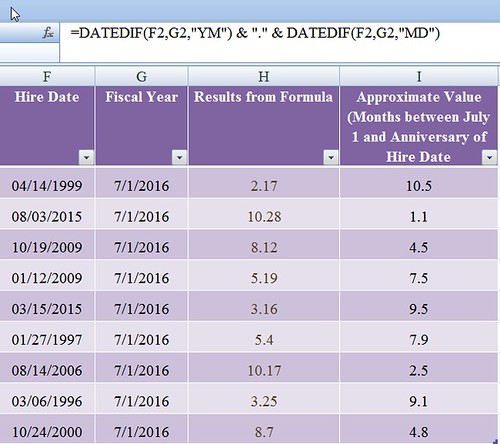The width and height of the screenshot is (500, 444).
Task: Select column I header
Action: point(419,76)
